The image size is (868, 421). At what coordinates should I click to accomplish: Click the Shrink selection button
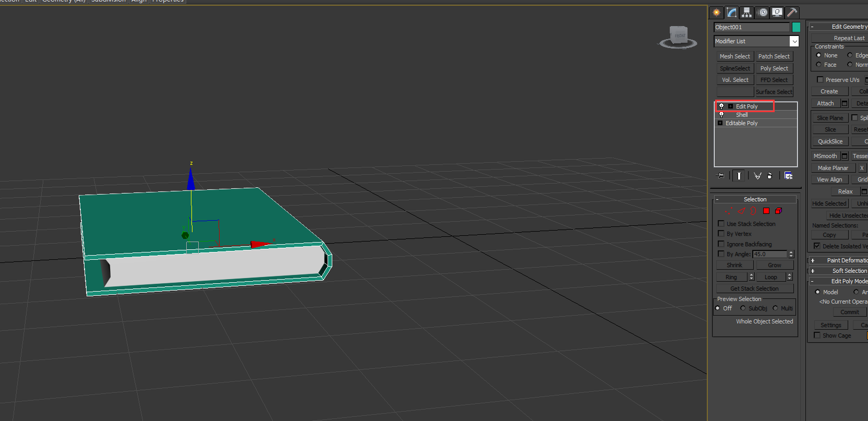point(734,265)
